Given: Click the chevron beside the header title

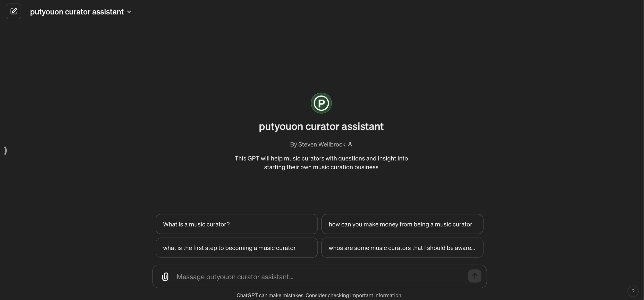Looking at the screenshot, I should pos(129,12).
